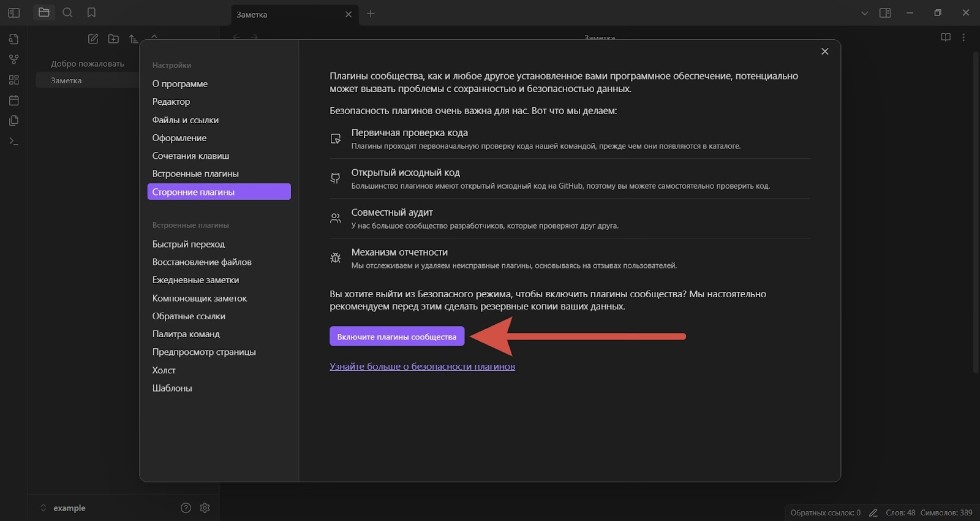
Task: Expand the tab list chevron at top right
Action: tap(864, 13)
